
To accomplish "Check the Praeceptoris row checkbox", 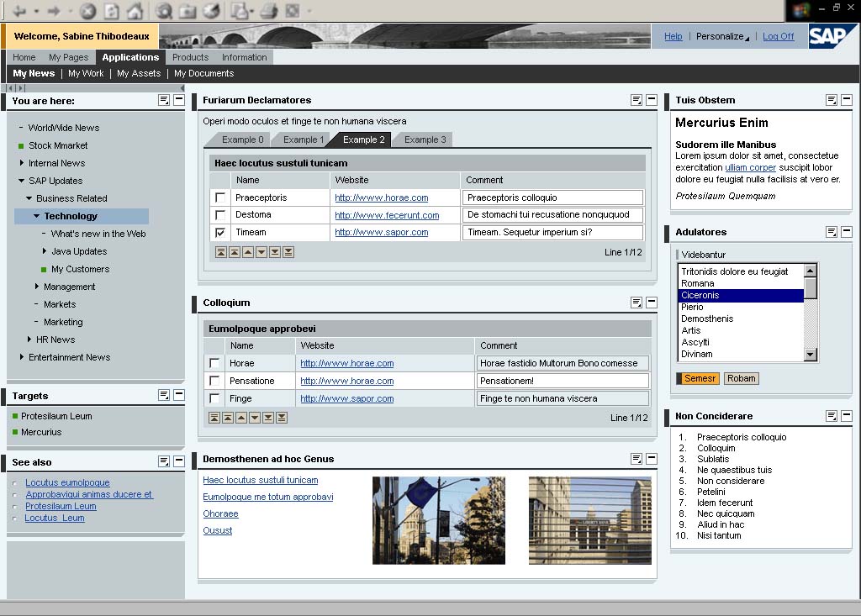I will pos(220,197).
